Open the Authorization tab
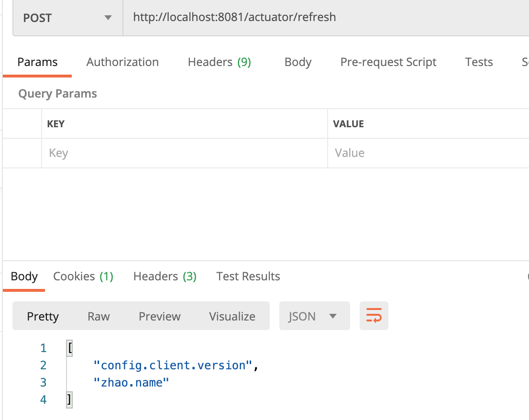This screenshot has height=420, width=529. [122, 62]
